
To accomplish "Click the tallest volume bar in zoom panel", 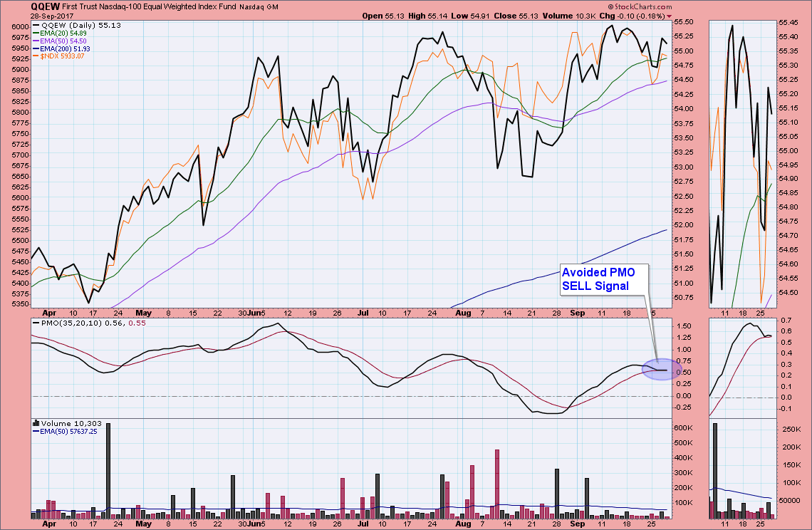I will click(715, 470).
